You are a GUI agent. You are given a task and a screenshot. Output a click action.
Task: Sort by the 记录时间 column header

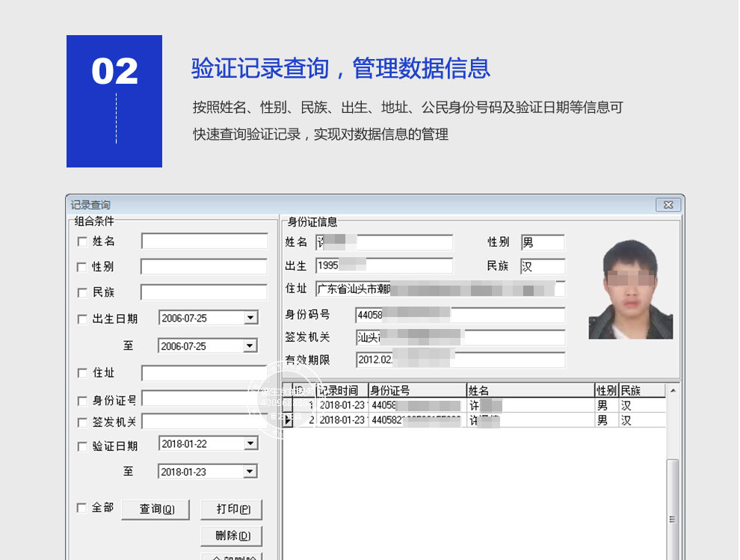(x=341, y=390)
